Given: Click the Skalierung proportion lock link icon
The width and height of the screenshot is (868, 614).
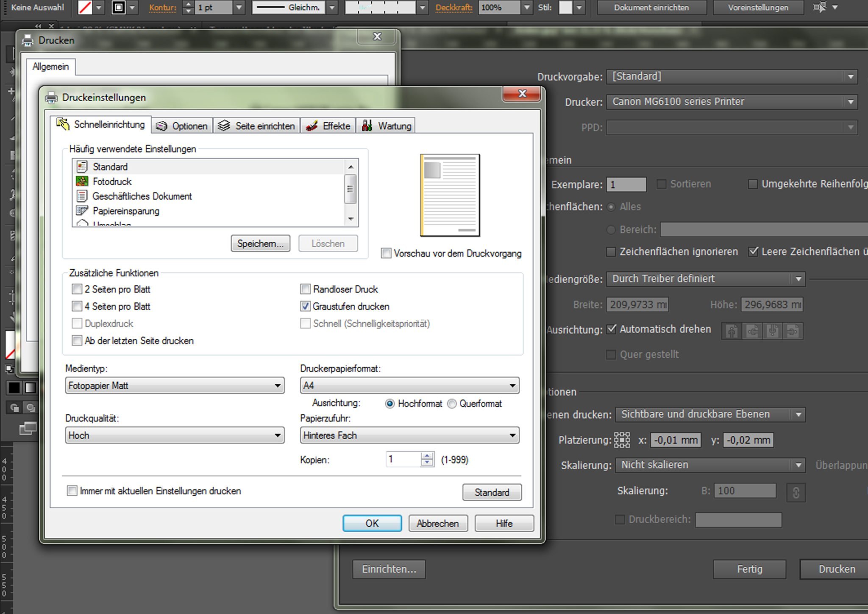Looking at the screenshot, I should point(796,493).
